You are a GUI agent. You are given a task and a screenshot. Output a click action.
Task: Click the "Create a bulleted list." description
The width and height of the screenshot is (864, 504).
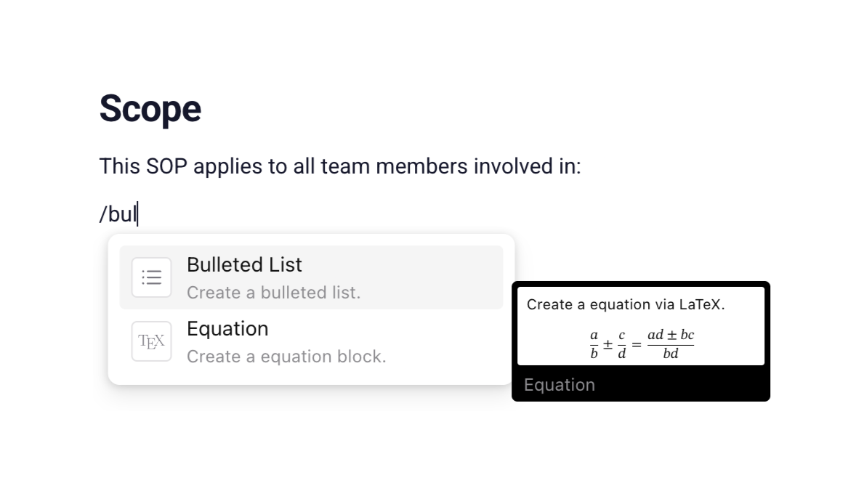pos(273,293)
